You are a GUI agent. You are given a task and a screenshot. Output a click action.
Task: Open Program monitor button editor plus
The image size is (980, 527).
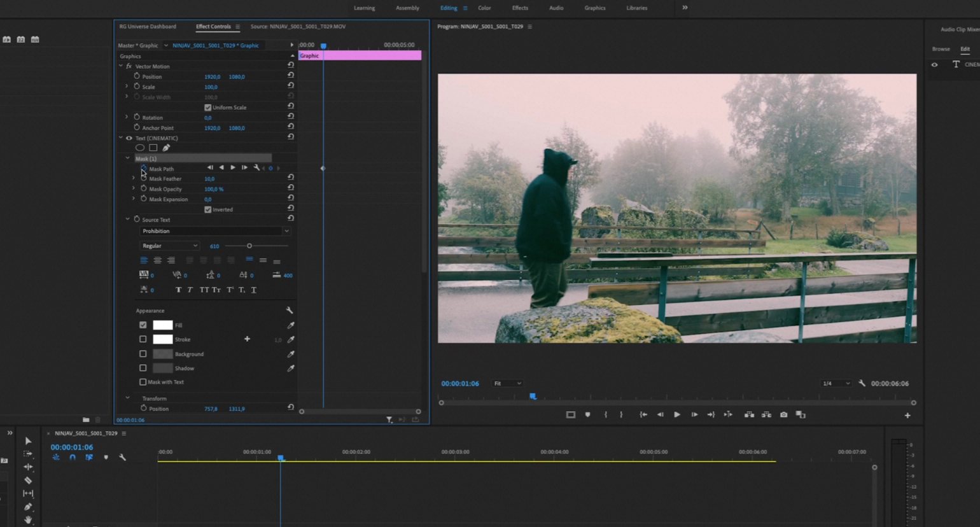coord(907,416)
